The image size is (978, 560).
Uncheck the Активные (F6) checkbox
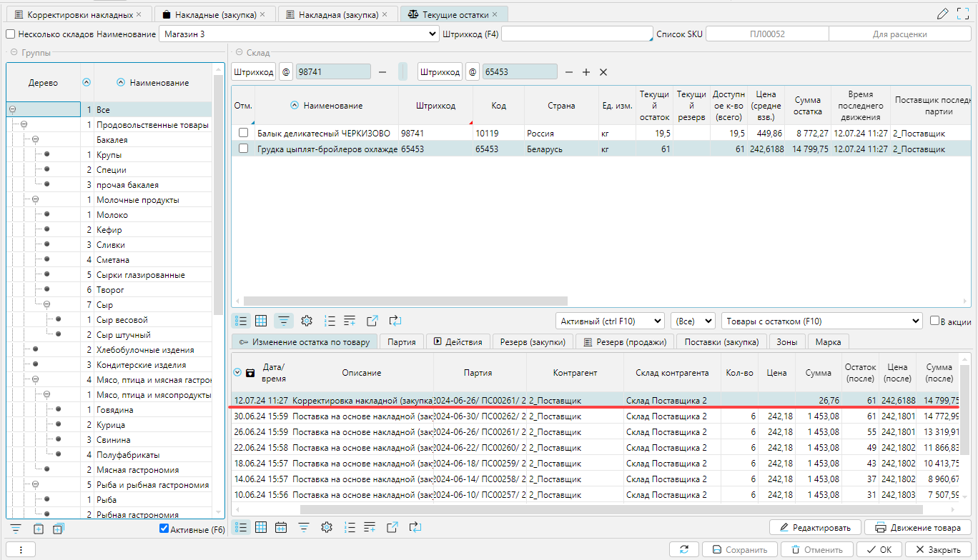coord(164,529)
